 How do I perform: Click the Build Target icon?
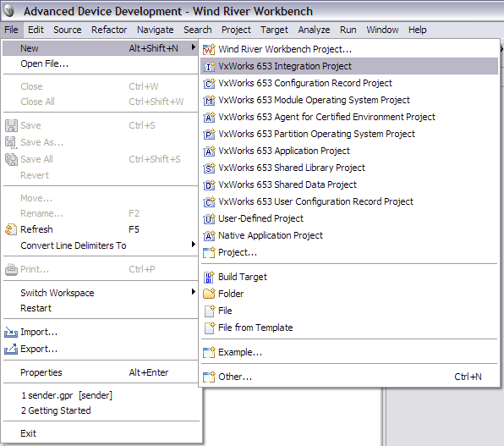pos(209,277)
